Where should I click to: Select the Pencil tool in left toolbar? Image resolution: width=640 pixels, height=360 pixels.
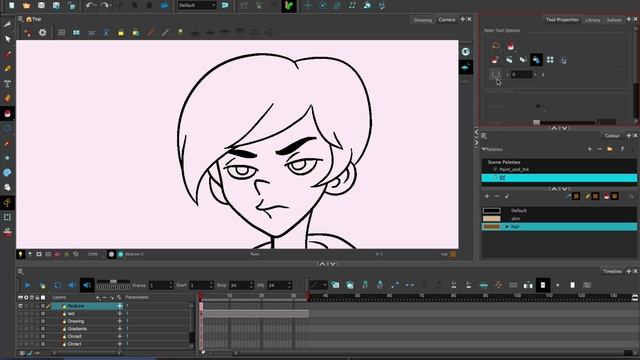[x=7, y=69]
